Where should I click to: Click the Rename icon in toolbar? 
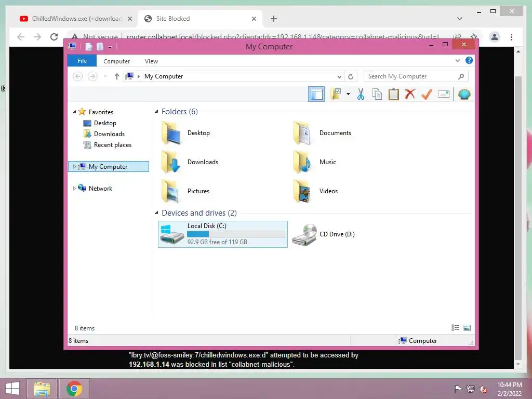(444, 94)
